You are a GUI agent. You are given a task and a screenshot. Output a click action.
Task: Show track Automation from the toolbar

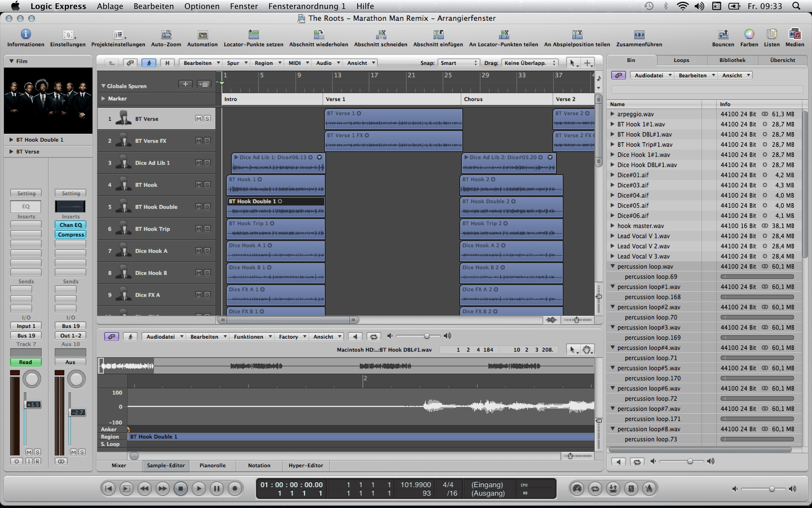(202, 35)
